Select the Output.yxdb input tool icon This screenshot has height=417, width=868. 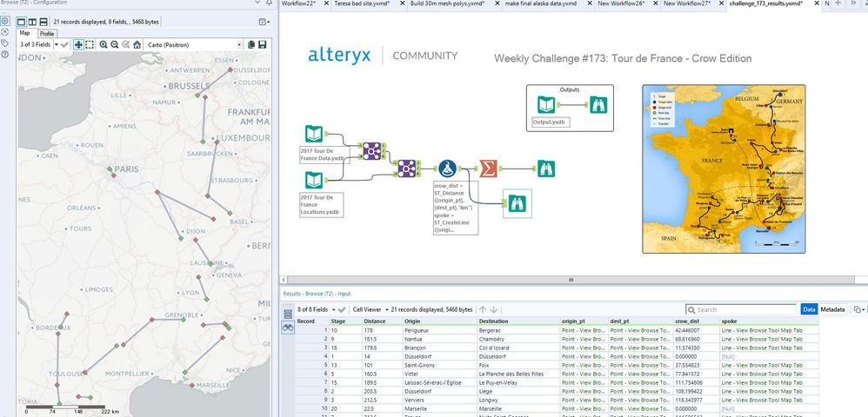[x=546, y=105]
